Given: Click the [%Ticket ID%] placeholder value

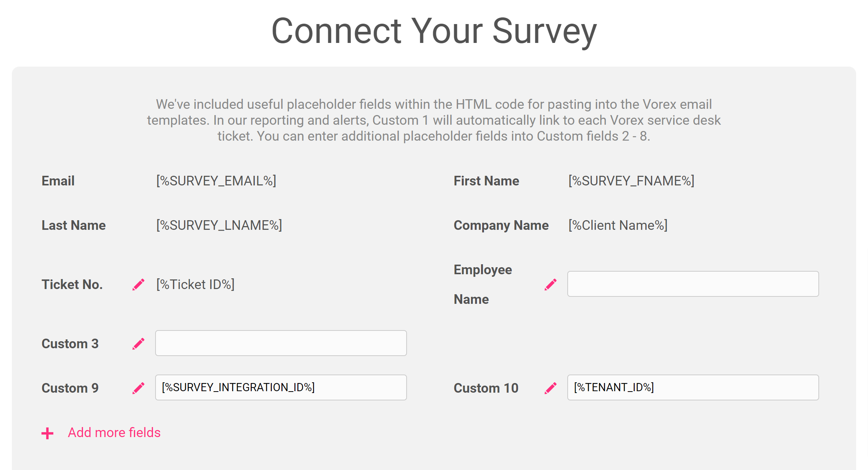Looking at the screenshot, I should click(196, 284).
